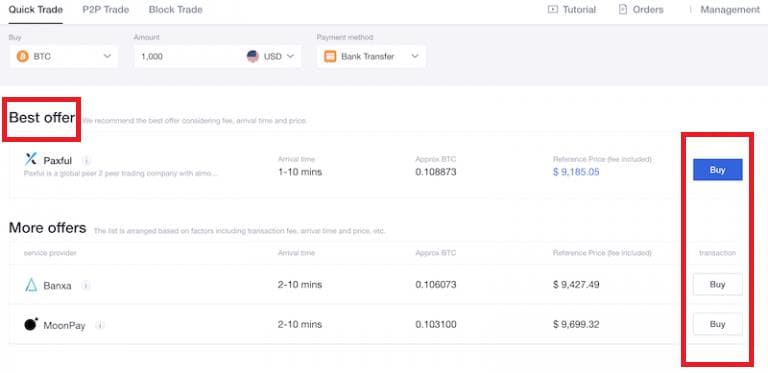Click the service provider column header
Screen dimensions: 768x373
point(50,253)
